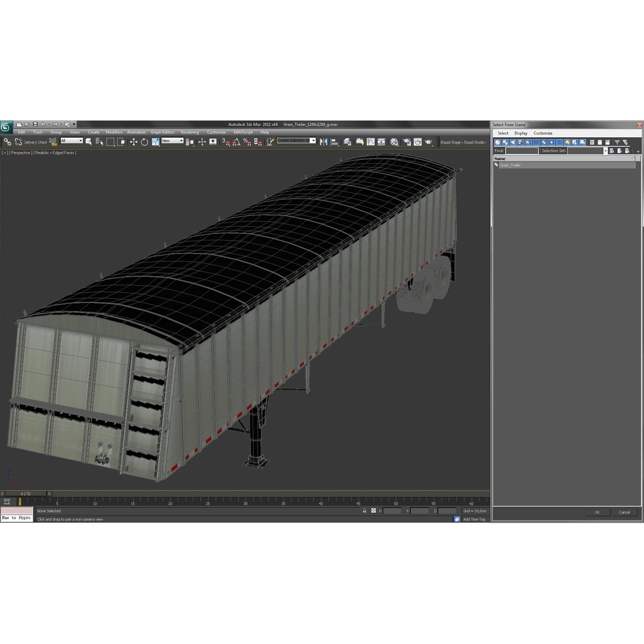
Task: Open the Modifiers menu
Action: point(114,132)
